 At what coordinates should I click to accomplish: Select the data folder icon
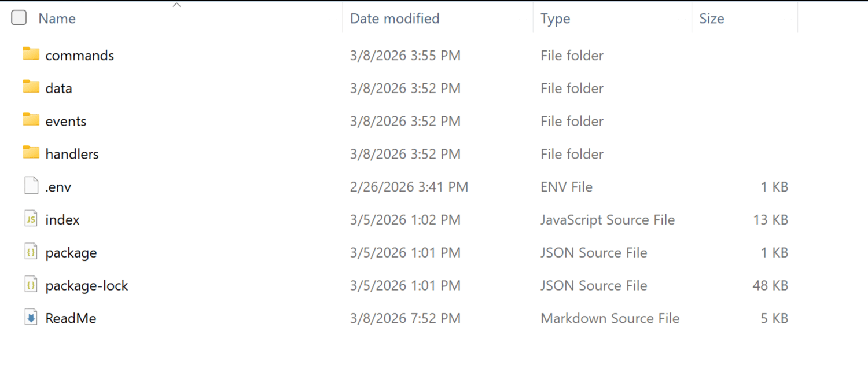point(31,87)
